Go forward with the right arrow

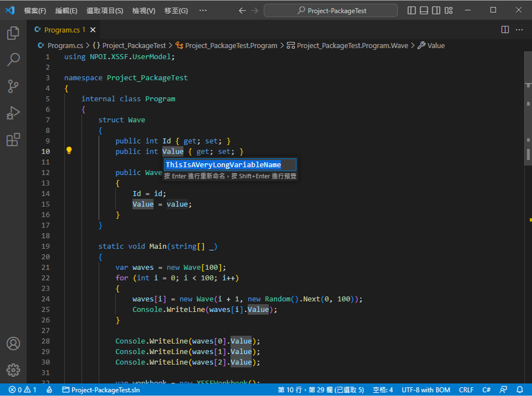(255, 10)
